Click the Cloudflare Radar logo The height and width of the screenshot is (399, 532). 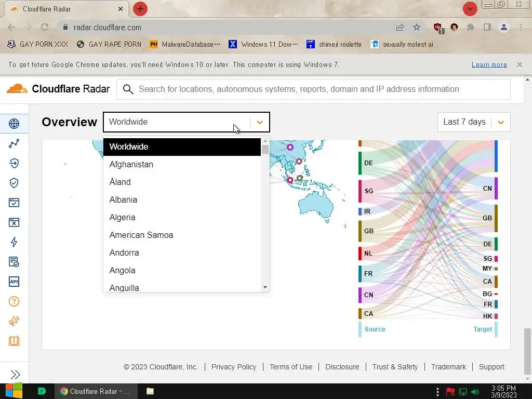[x=58, y=89]
